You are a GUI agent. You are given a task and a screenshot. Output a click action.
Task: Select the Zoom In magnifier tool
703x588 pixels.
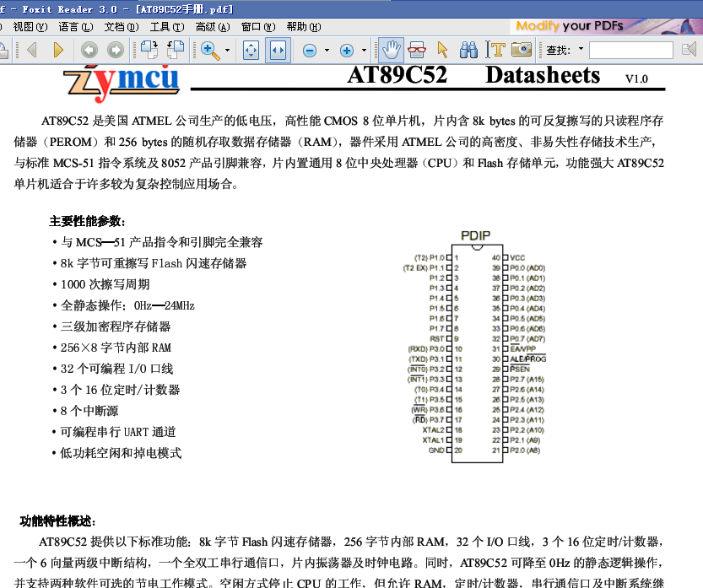(210, 51)
